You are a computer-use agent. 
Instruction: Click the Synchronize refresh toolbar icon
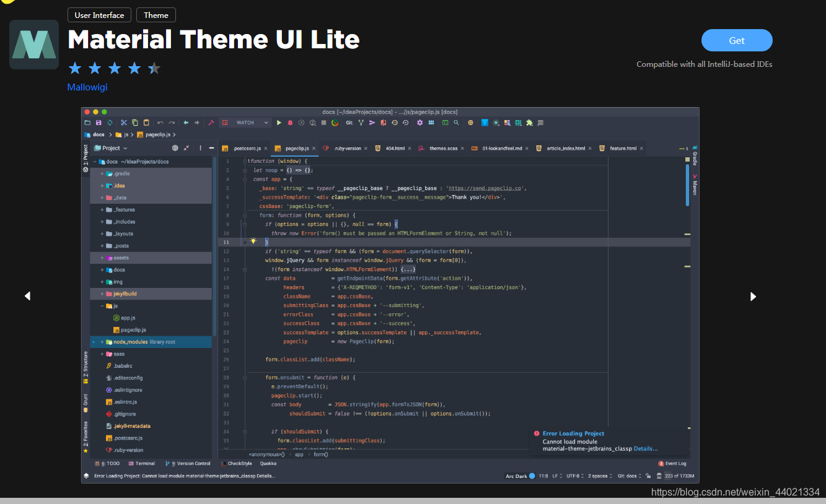coord(110,123)
